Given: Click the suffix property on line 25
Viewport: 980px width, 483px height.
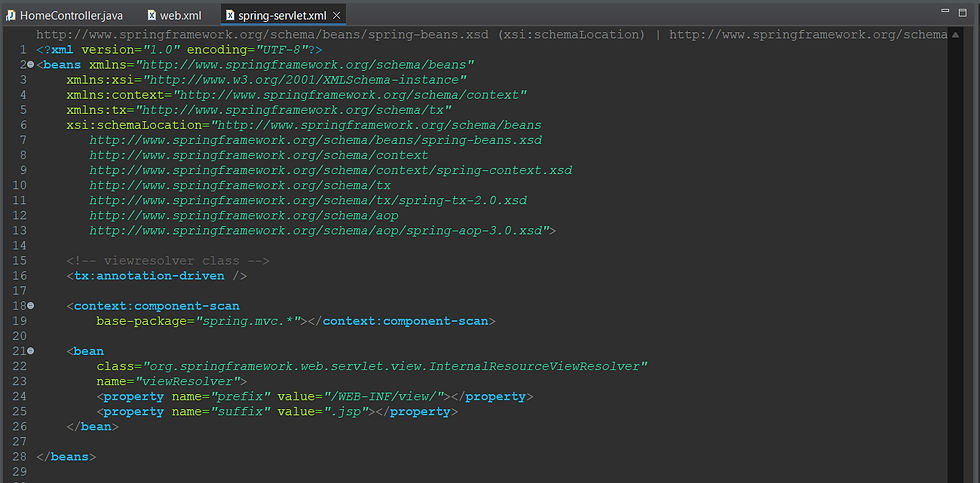Looking at the screenshot, I should tap(277, 411).
